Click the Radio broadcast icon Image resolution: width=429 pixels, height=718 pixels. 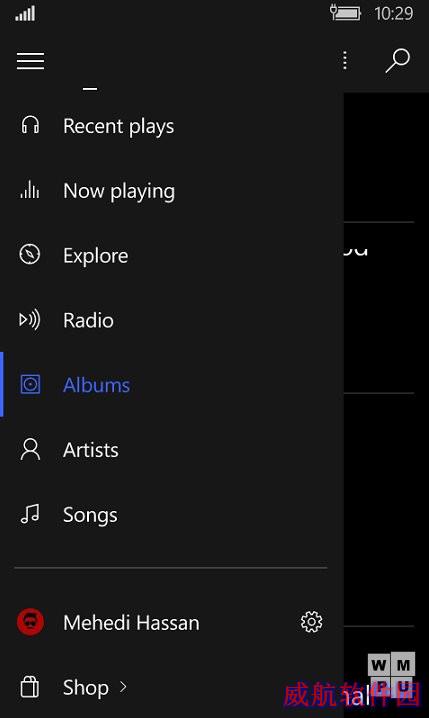[x=30, y=319]
